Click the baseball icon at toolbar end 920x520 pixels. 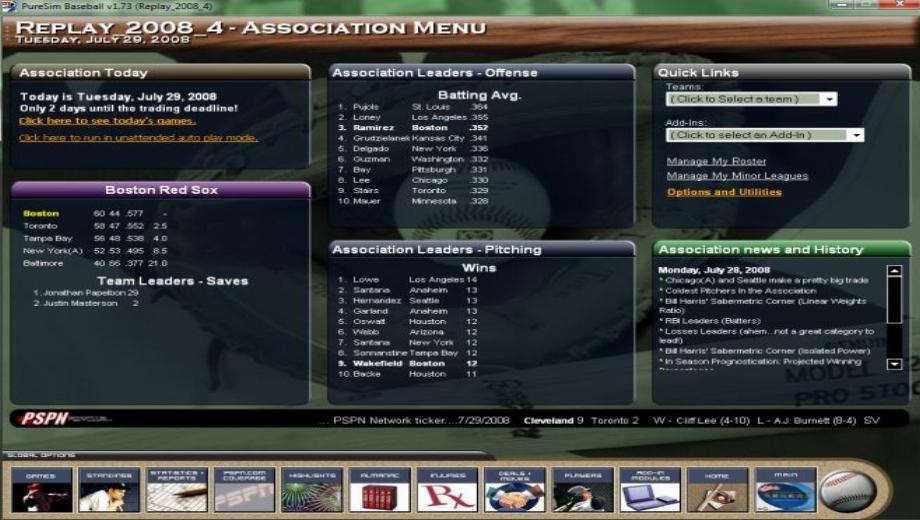click(847, 491)
